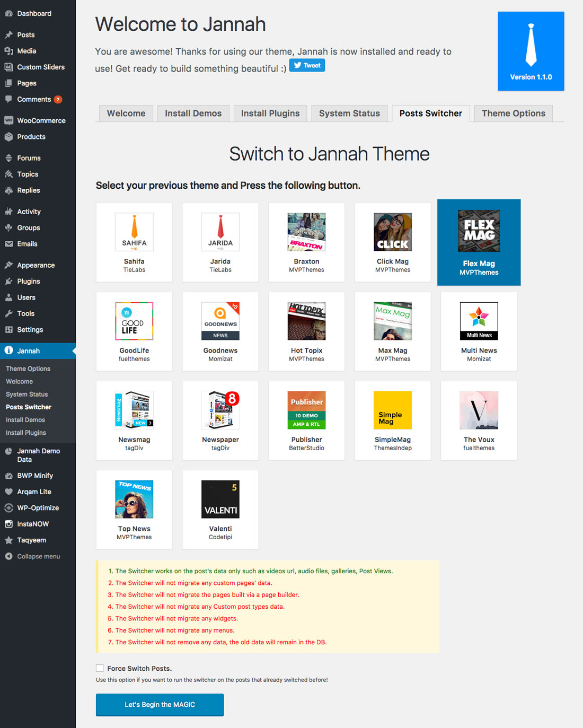Select the Jarida TieLabs theme card
The image size is (583, 728).
tap(220, 242)
